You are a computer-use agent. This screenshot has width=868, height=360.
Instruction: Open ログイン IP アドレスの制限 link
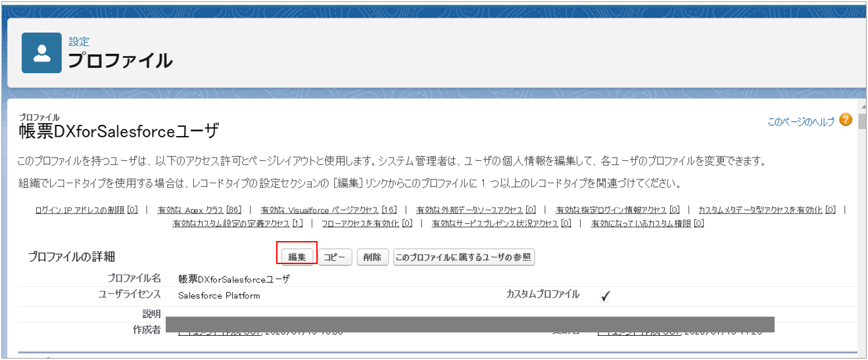coord(80,210)
